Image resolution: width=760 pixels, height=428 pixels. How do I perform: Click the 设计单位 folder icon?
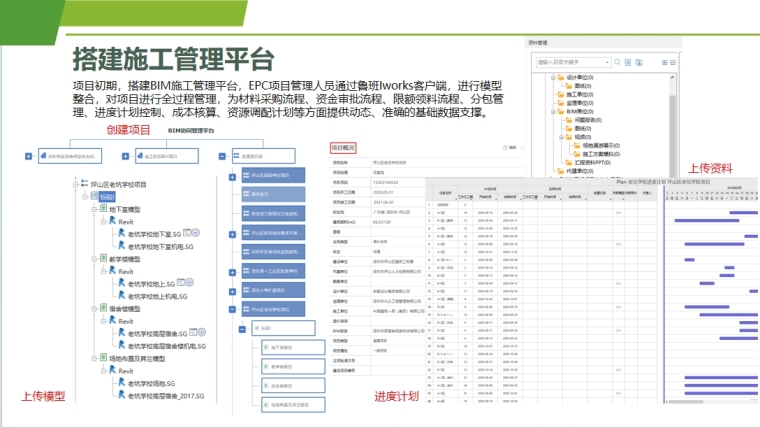click(x=560, y=76)
